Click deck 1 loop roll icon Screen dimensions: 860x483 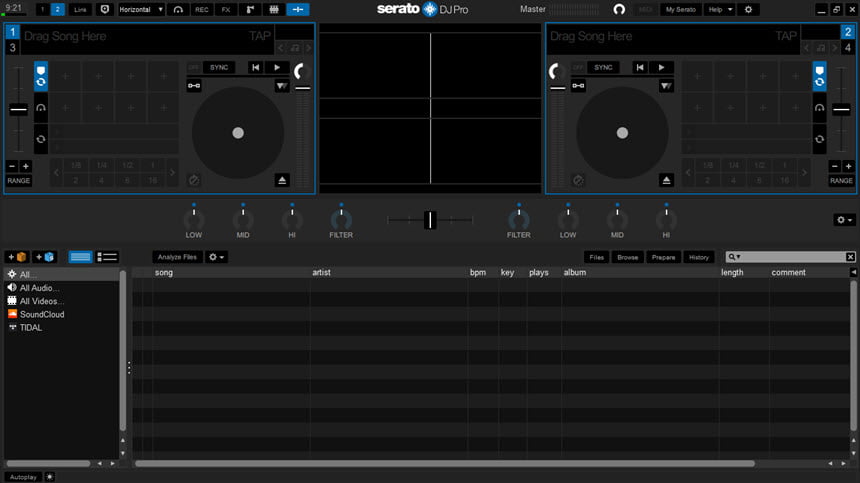[x=41, y=139]
